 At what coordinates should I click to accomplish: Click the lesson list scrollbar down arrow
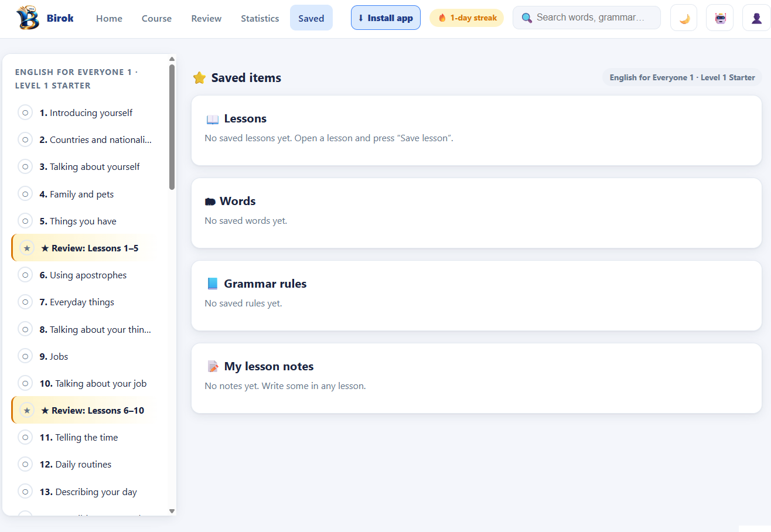pyautogui.click(x=172, y=511)
